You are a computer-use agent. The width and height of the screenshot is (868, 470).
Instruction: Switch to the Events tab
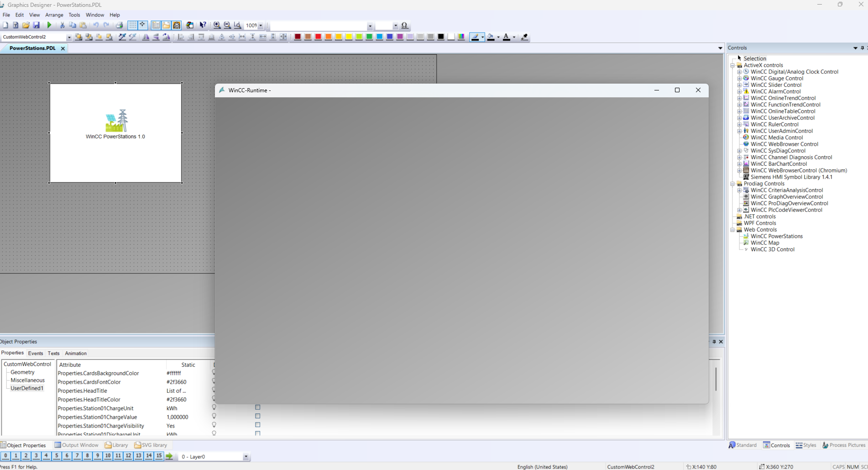coord(36,354)
